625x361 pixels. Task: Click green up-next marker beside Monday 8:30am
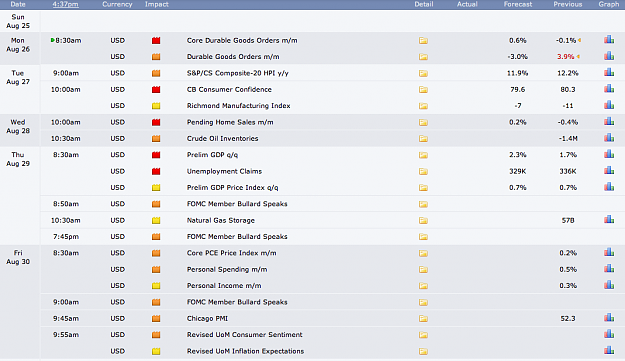53,40
